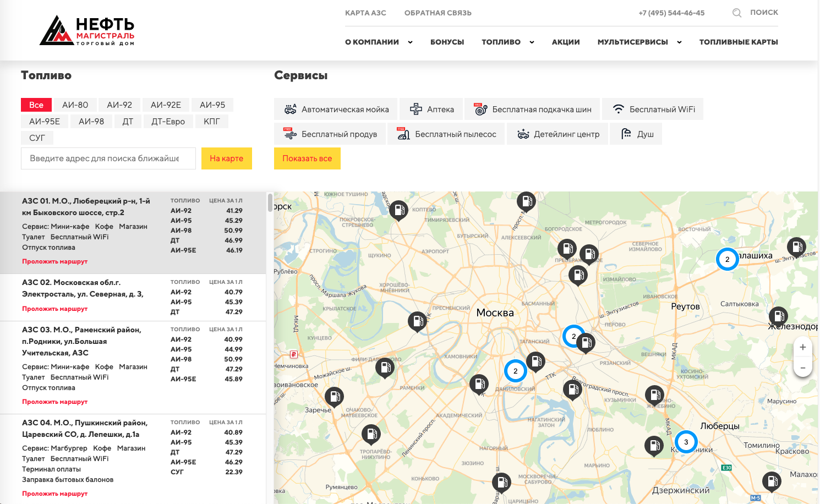This screenshot has height=504, width=820.
Task: Click the free vacuum cleaner icon
Action: (403, 134)
